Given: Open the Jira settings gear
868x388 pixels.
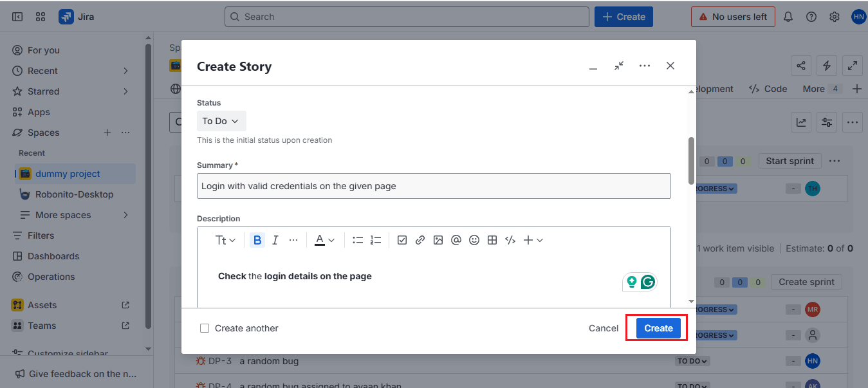Looking at the screenshot, I should pyautogui.click(x=835, y=17).
